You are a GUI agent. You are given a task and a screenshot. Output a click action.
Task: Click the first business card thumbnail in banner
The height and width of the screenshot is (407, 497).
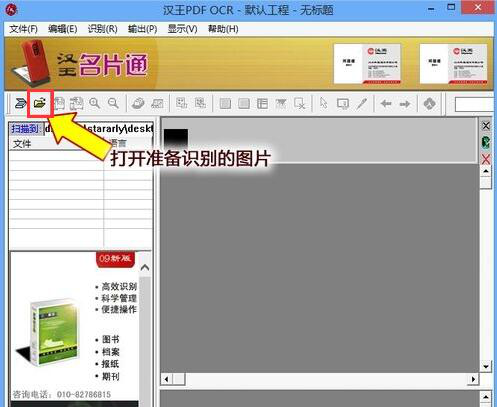tap(367, 64)
